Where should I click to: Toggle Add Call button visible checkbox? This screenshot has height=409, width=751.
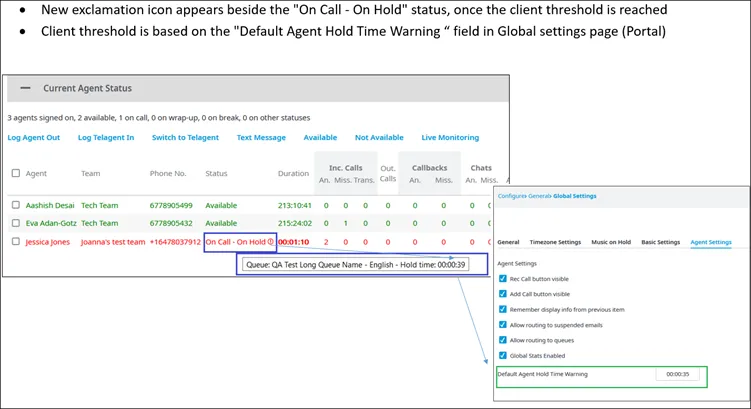pos(502,294)
